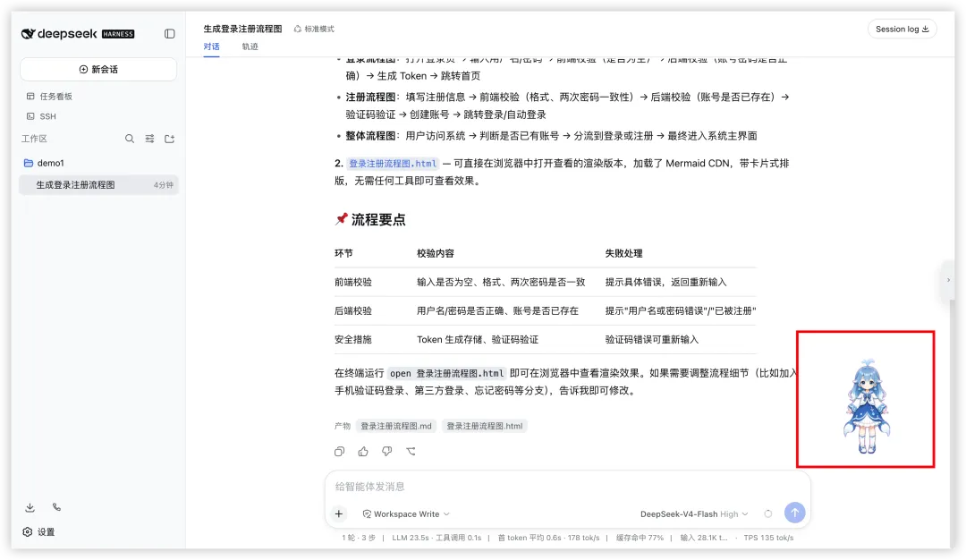
Task: Click the 1 轮 · 3 步 status text
Action: 359,539
